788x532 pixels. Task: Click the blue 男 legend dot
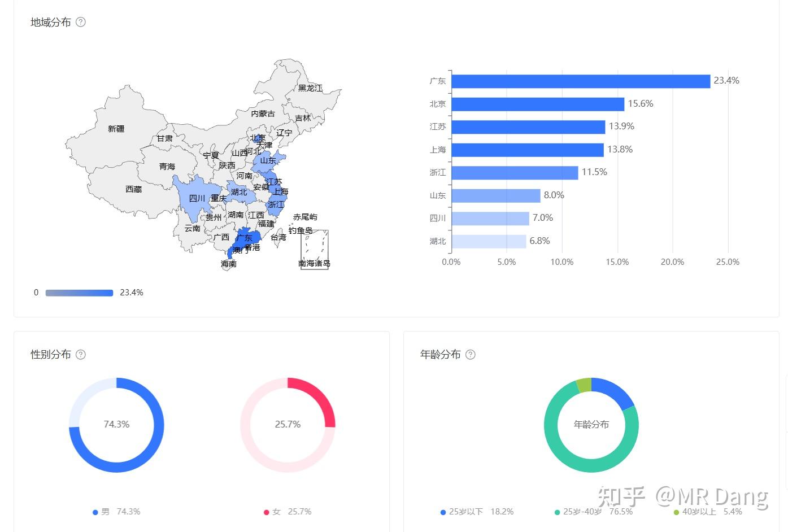coord(95,512)
